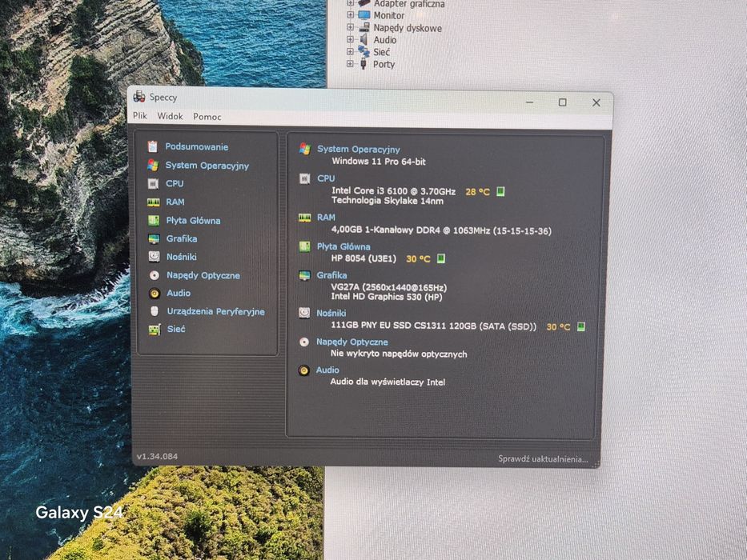Click the Płyta Główna motherboard icon in sidebar

tap(154, 221)
